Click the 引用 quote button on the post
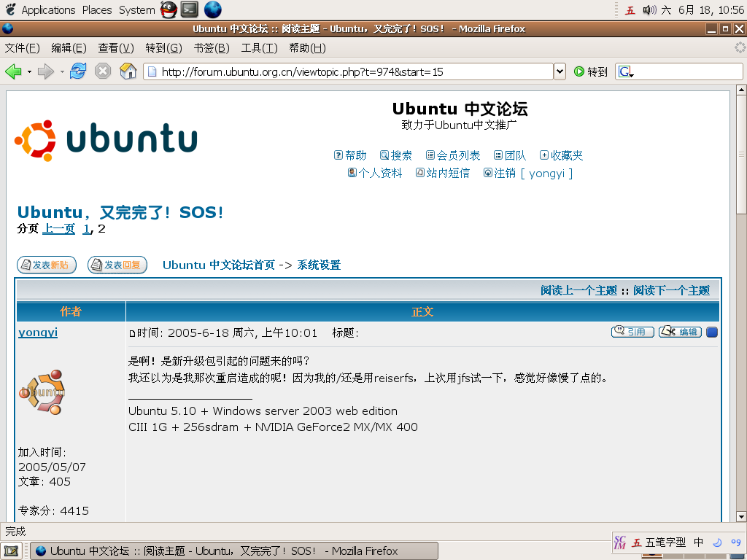Viewport: 747px width, 560px height. tap(632, 332)
